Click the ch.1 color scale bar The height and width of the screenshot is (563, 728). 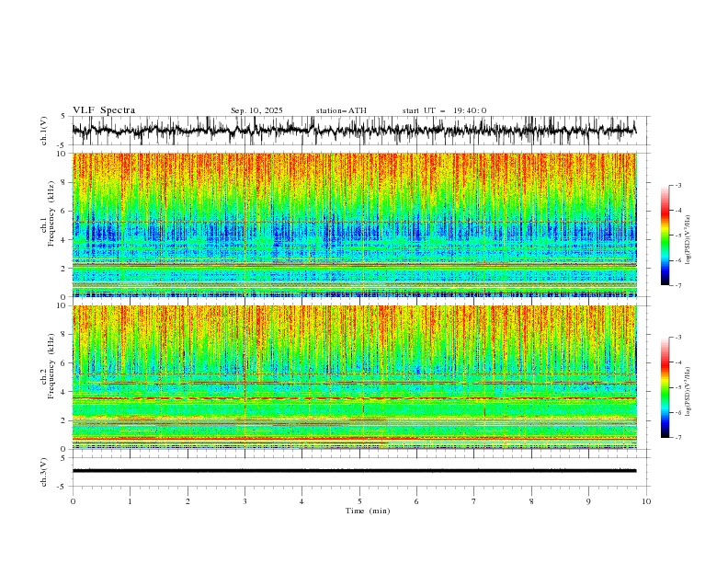point(665,236)
